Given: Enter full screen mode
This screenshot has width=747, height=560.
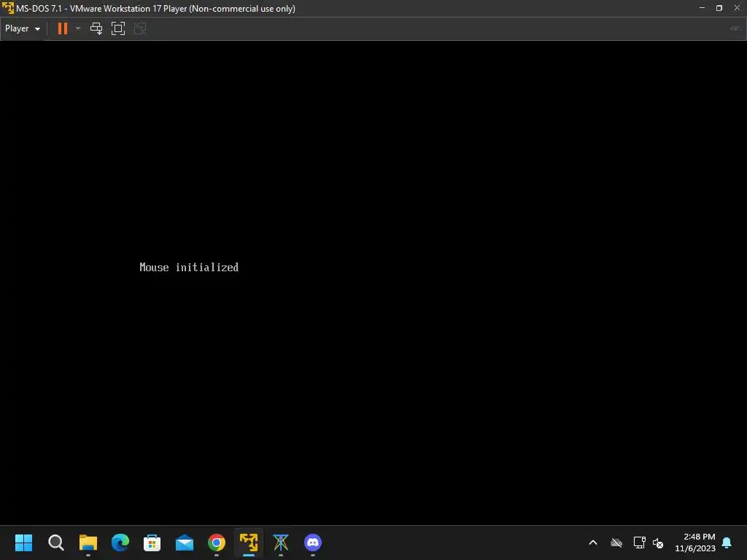Looking at the screenshot, I should [x=118, y=28].
